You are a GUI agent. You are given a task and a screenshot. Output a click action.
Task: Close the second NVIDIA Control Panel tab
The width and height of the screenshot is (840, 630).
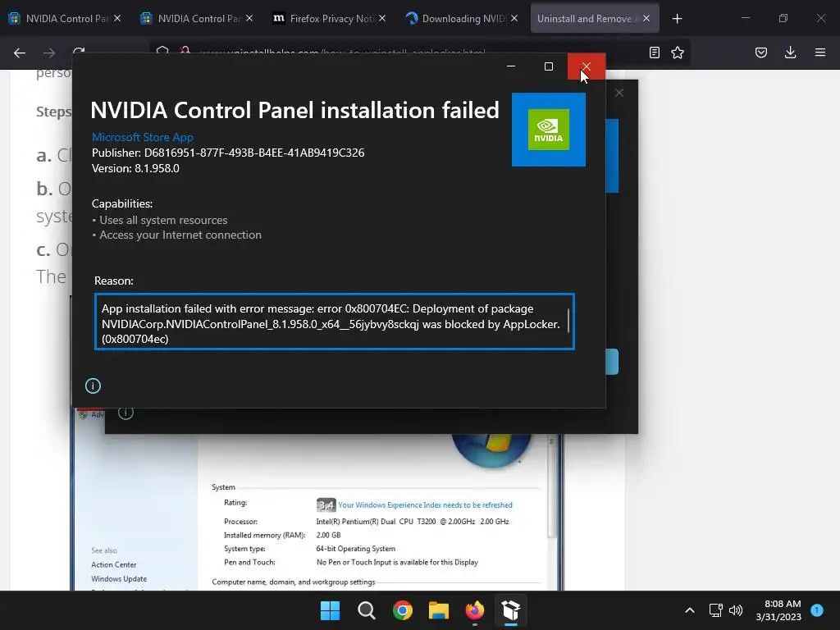pyautogui.click(x=249, y=19)
